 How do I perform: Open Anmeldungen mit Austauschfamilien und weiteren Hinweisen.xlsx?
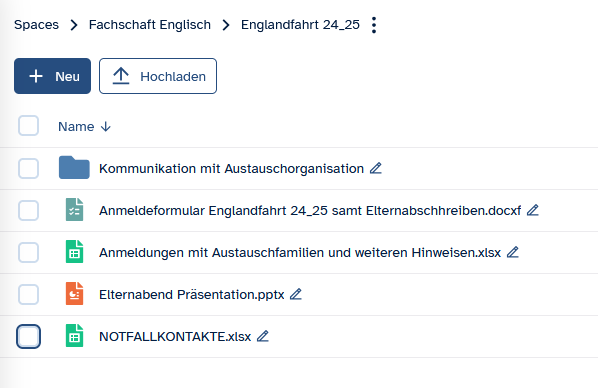pos(300,253)
